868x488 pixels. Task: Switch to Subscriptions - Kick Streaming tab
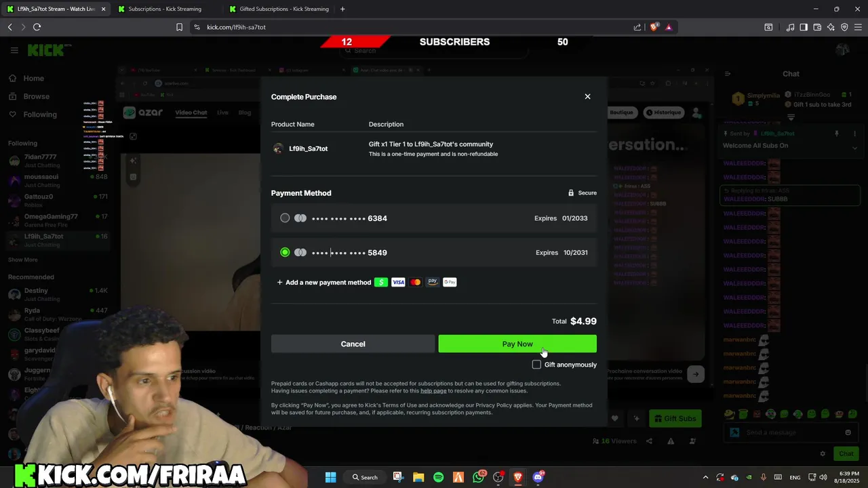[164, 9]
